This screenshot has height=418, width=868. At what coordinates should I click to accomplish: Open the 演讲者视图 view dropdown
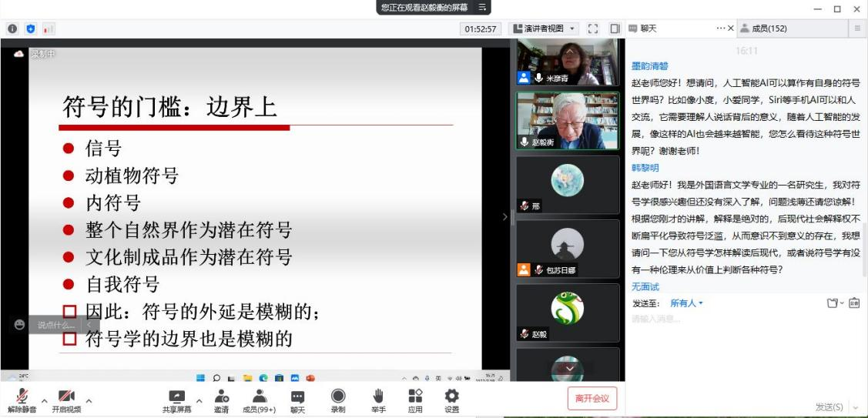click(544, 28)
